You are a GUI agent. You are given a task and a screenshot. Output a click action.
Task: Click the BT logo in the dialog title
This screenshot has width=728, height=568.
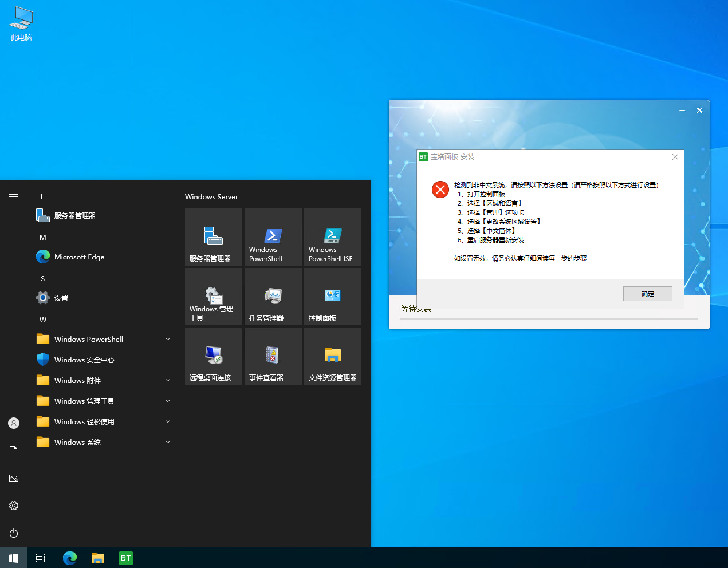coord(423,157)
